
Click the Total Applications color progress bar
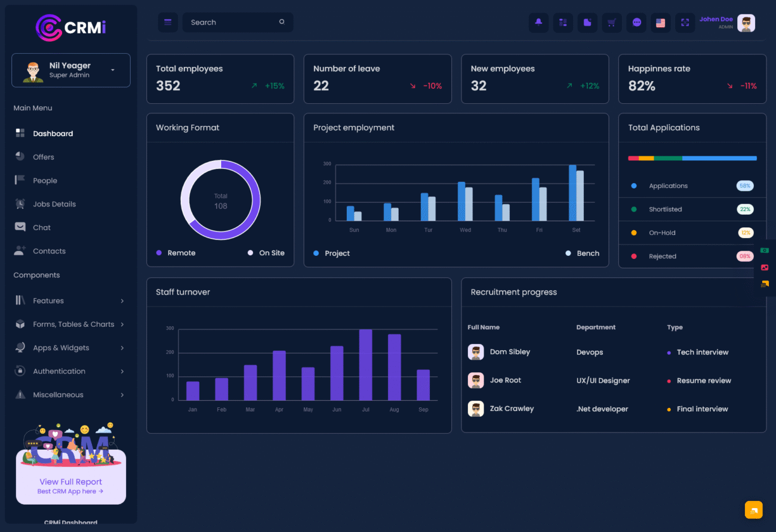tap(692, 158)
